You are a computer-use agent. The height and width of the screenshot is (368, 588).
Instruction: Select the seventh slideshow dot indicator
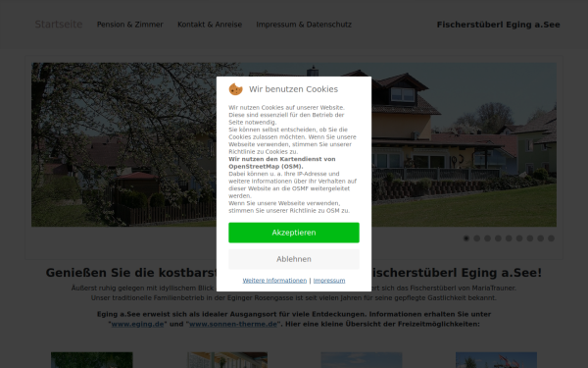[x=530, y=238]
